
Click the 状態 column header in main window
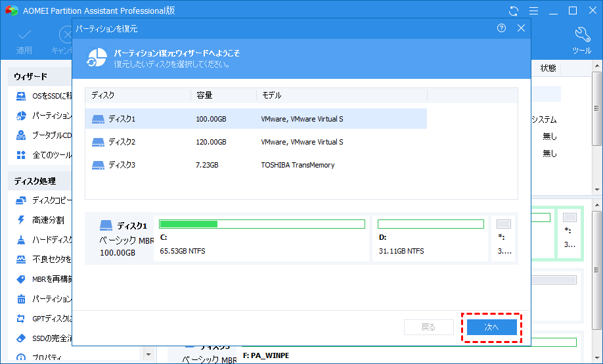pyautogui.click(x=548, y=68)
